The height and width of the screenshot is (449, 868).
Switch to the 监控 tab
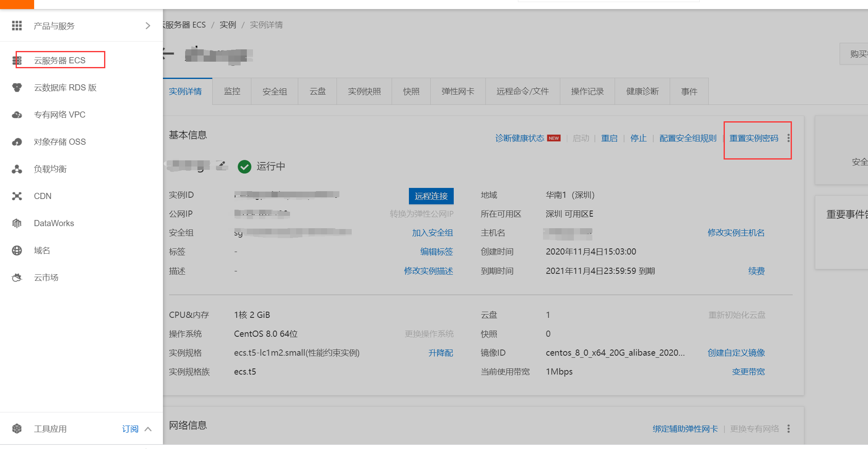click(232, 91)
